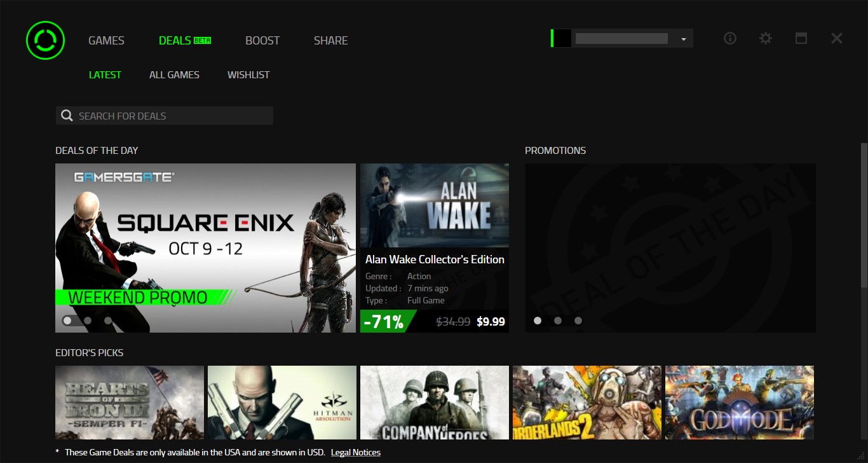Open the BOOST tab

262,40
